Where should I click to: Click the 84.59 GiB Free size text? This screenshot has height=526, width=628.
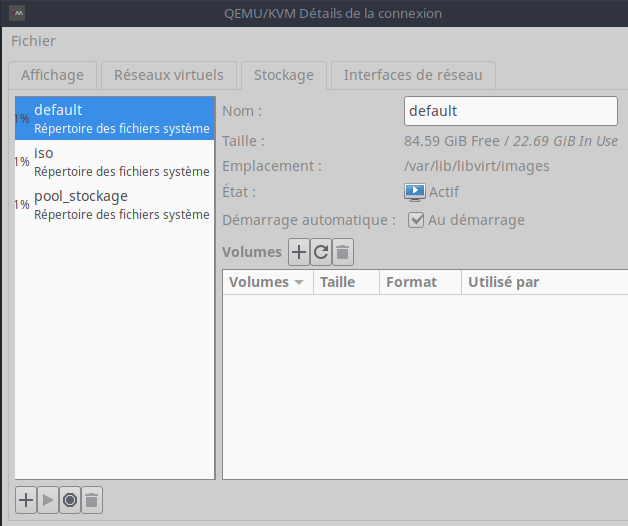452,141
